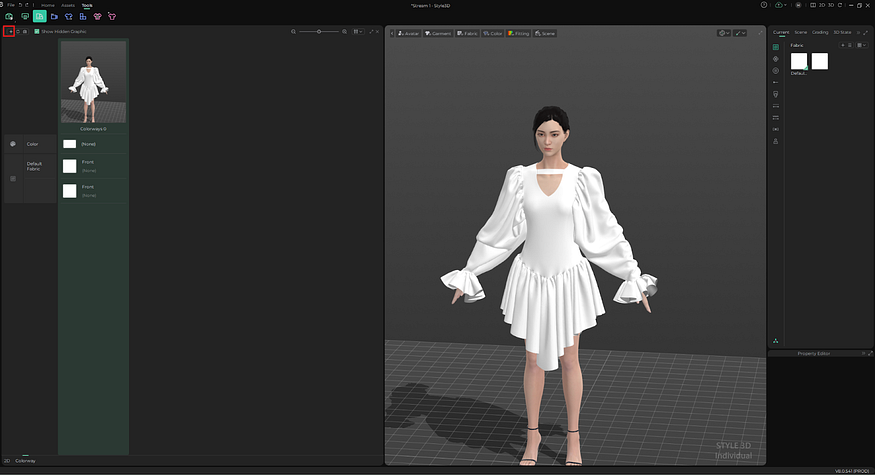
Task: Click the Avatar button in viewport toolbar
Action: [408, 33]
